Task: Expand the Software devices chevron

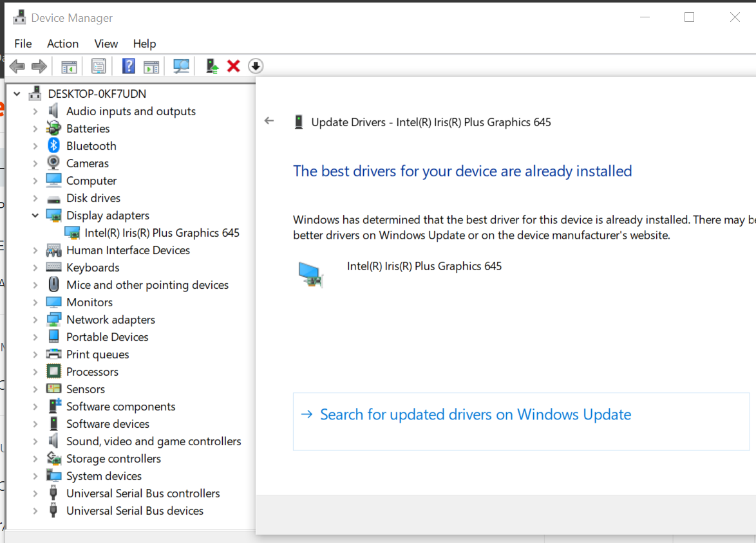Action: tap(35, 423)
